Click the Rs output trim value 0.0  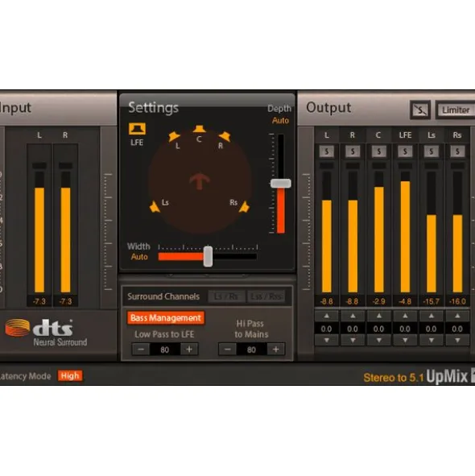coord(457,329)
